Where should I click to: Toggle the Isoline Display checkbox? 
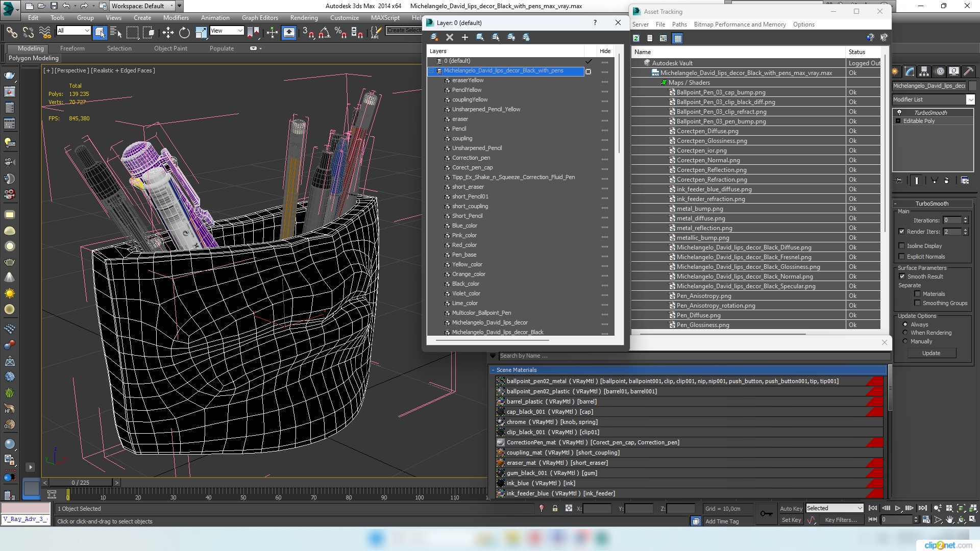tap(902, 246)
